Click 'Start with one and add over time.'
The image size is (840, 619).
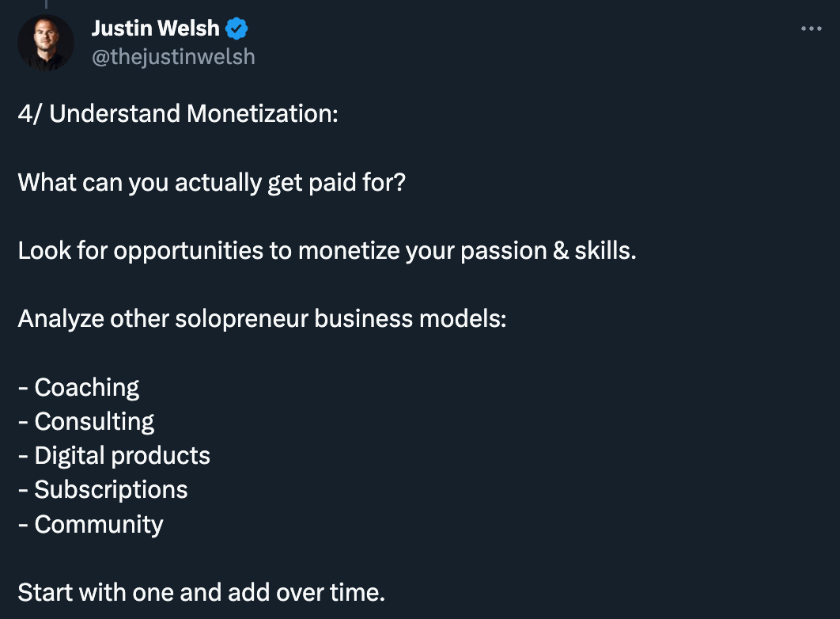(x=199, y=592)
